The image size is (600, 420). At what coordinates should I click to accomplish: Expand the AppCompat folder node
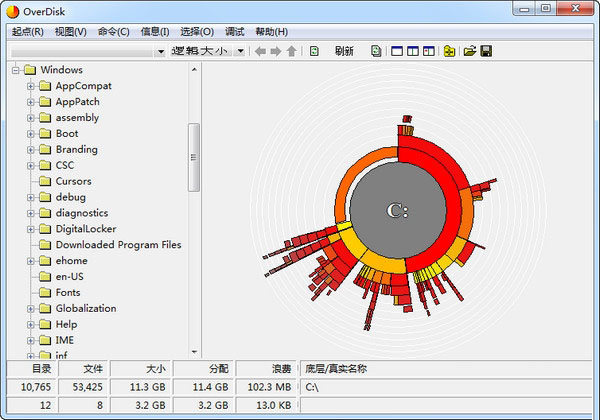[x=31, y=86]
